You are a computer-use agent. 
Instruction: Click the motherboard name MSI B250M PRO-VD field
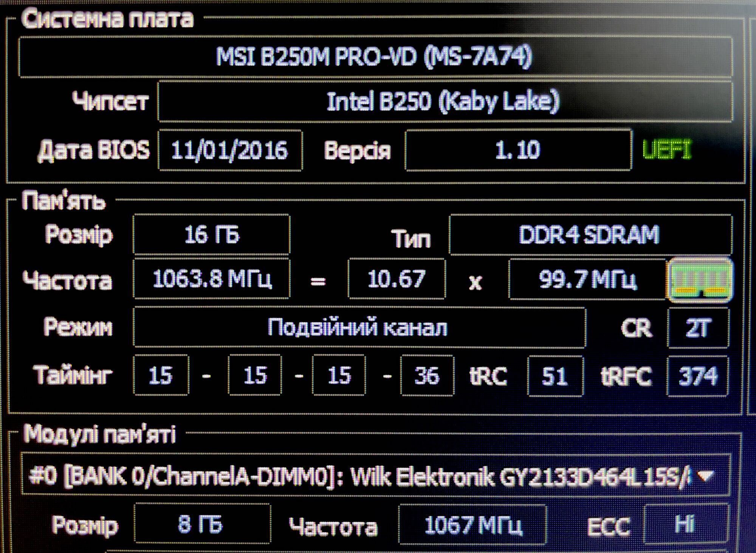click(375, 57)
